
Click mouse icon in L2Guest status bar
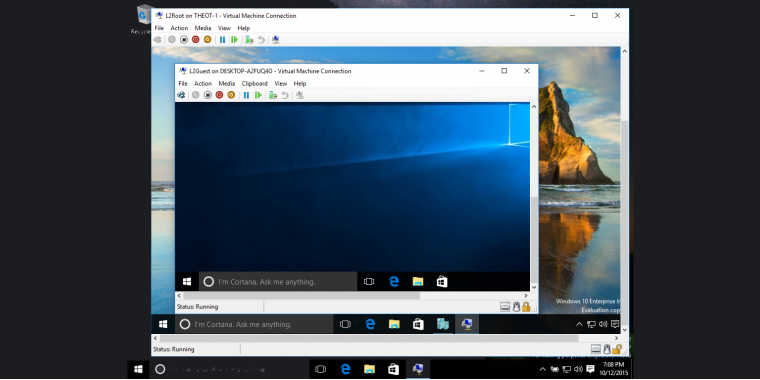click(516, 307)
